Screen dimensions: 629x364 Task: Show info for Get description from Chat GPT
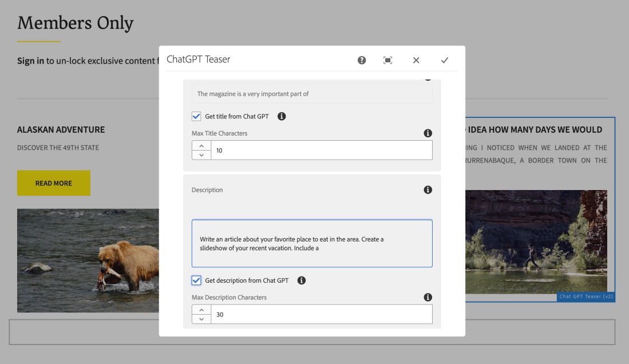point(302,280)
